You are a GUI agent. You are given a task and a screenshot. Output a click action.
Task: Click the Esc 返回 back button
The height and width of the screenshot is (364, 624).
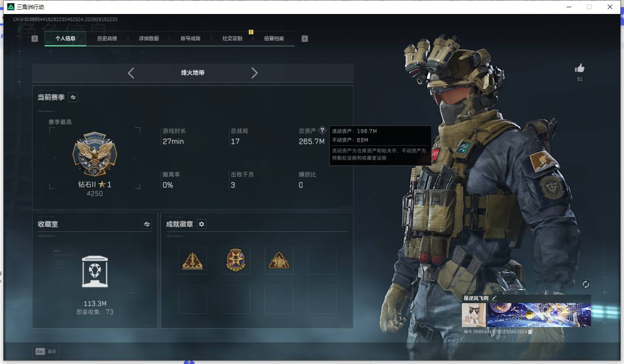(46, 351)
